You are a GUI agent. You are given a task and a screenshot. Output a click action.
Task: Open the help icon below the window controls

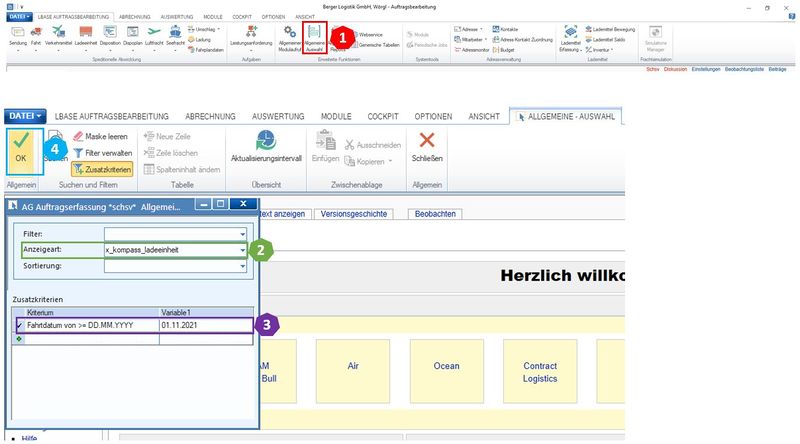point(792,17)
